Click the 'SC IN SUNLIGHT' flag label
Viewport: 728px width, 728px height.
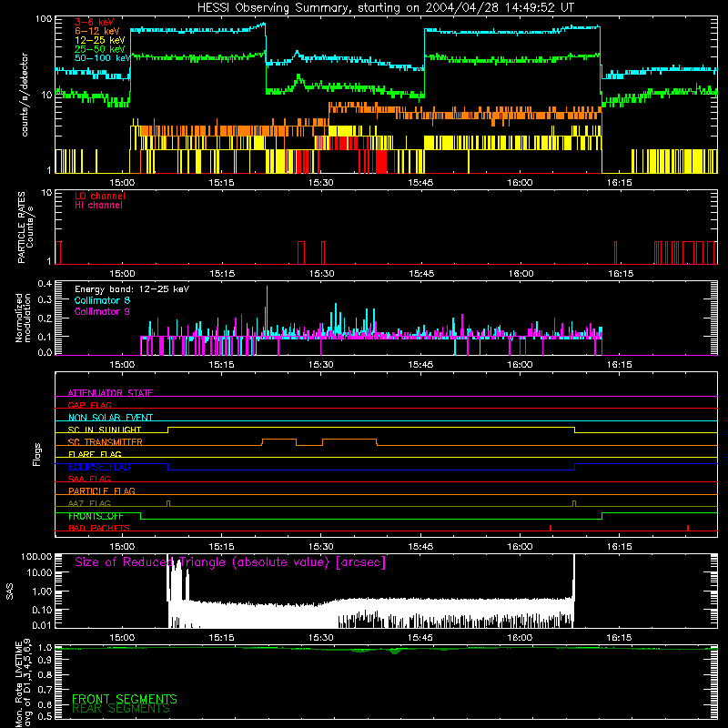[105, 430]
